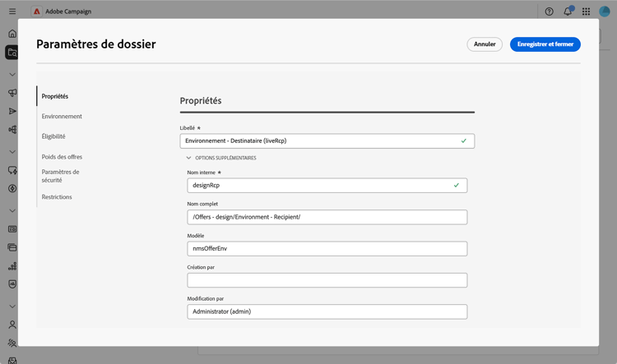Expand the sidebar chevron above user icon
The image size is (617, 364).
click(x=12, y=306)
